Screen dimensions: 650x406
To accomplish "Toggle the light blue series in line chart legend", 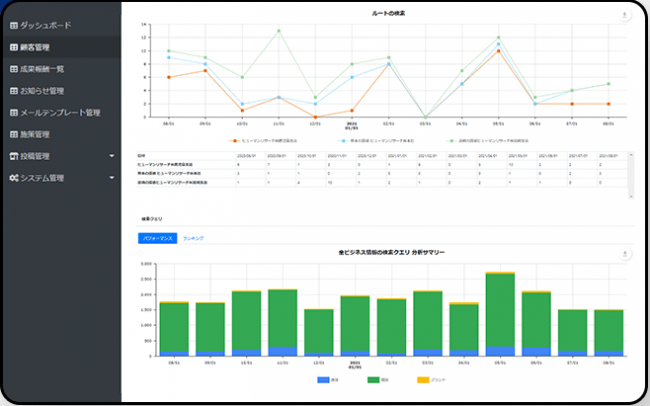I will 376,141.
